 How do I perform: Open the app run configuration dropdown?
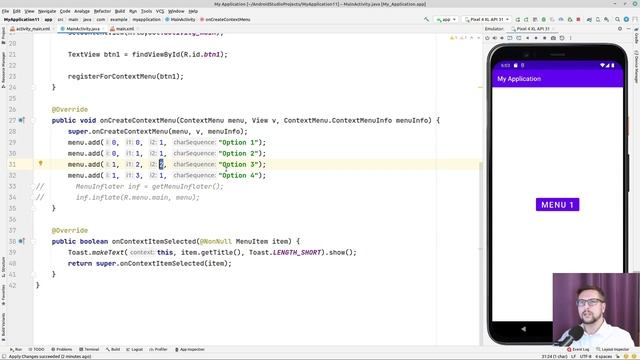pos(446,19)
